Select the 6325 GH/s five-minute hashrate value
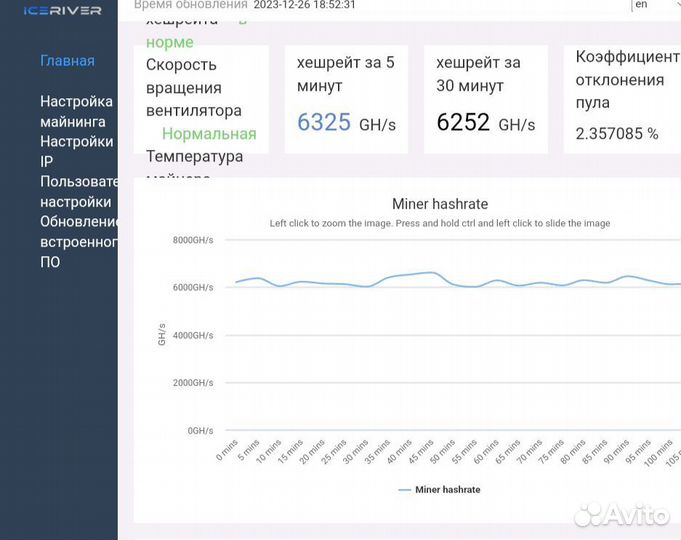The height and width of the screenshot is (540, 681). click(346, 122)
